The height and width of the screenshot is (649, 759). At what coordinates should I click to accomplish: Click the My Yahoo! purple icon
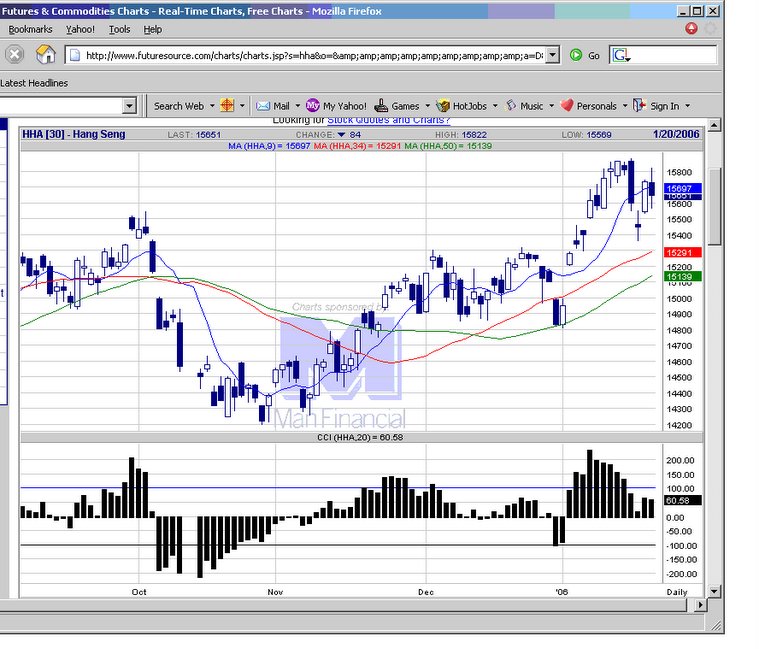click(x=313, y=105)
